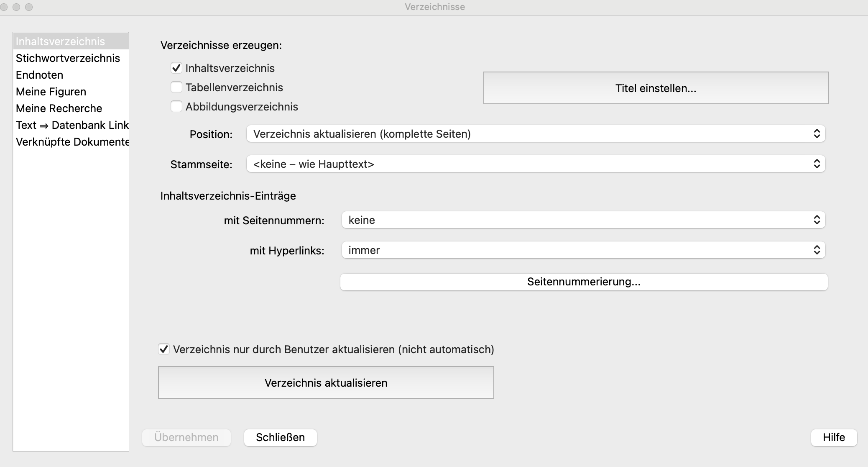Open the Position dropdown
Screen dimensions: 868x467
[x=536, y=134]
